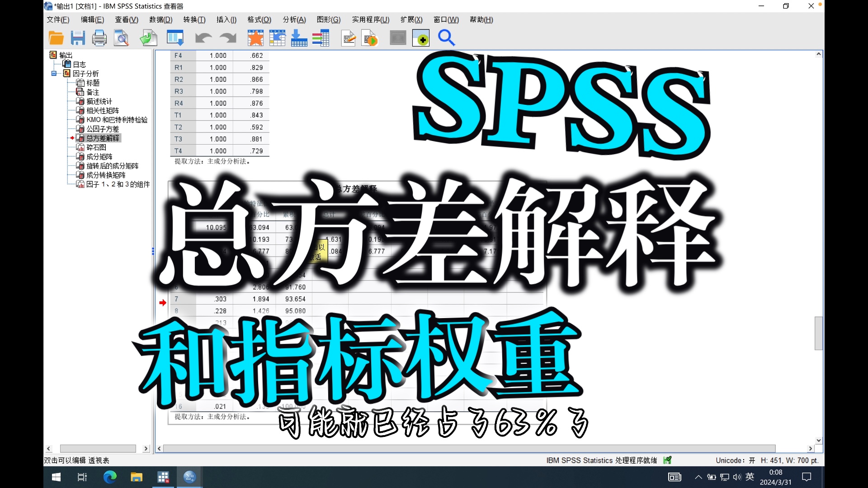Select 碎石图 in the outline tree
The image size is (868, 488).
point(96,147)
